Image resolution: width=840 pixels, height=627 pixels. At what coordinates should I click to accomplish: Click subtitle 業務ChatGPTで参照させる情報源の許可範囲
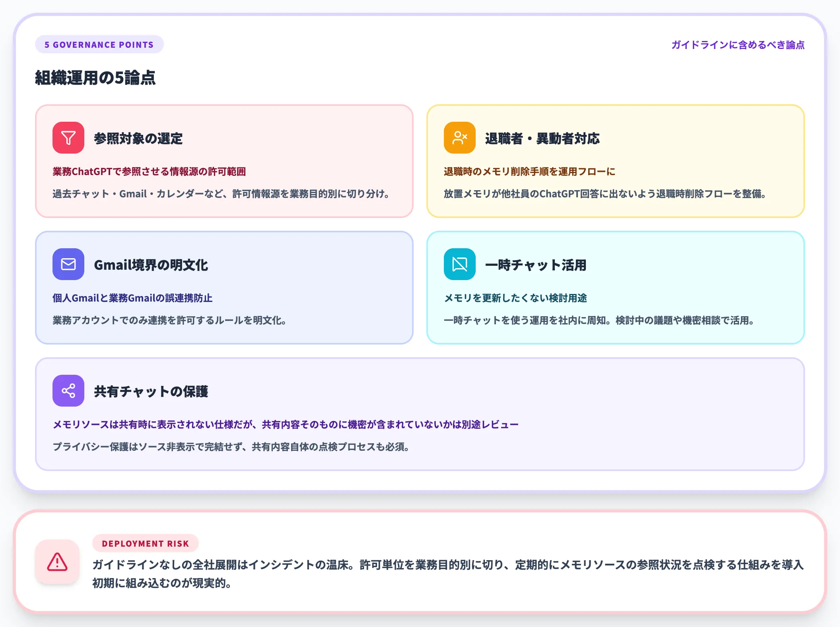149,171
